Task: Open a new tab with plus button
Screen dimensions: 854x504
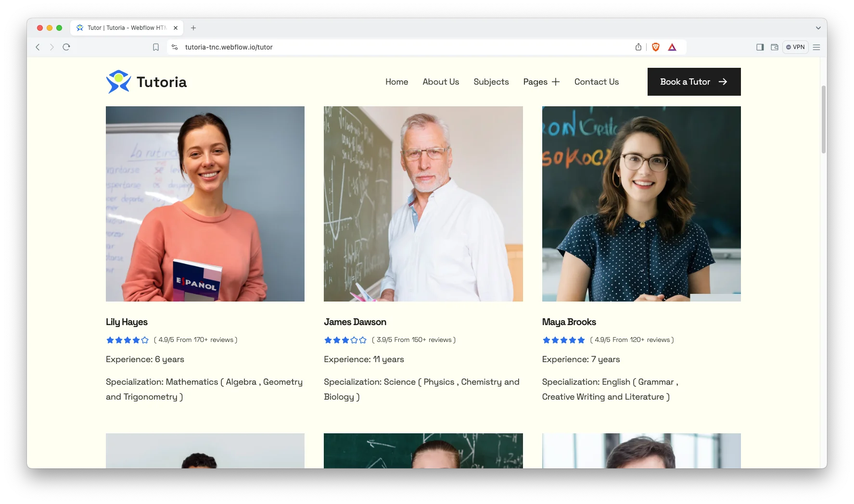Action: (193, 28)
